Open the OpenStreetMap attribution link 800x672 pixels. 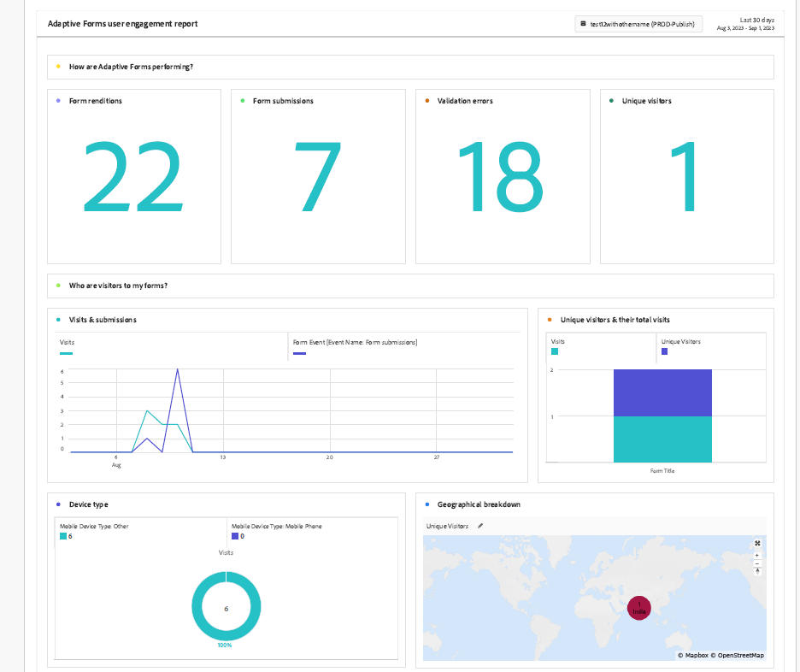coord(740,654)
